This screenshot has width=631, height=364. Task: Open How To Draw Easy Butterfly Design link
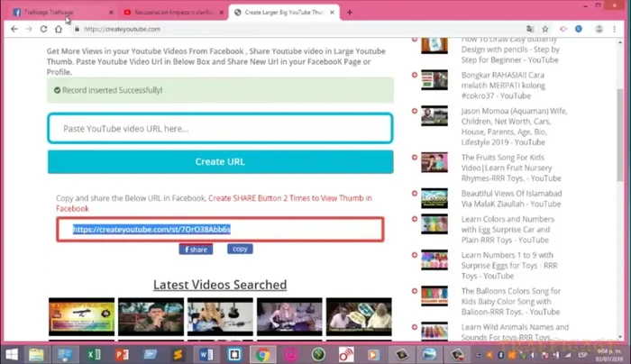(510, 50)
